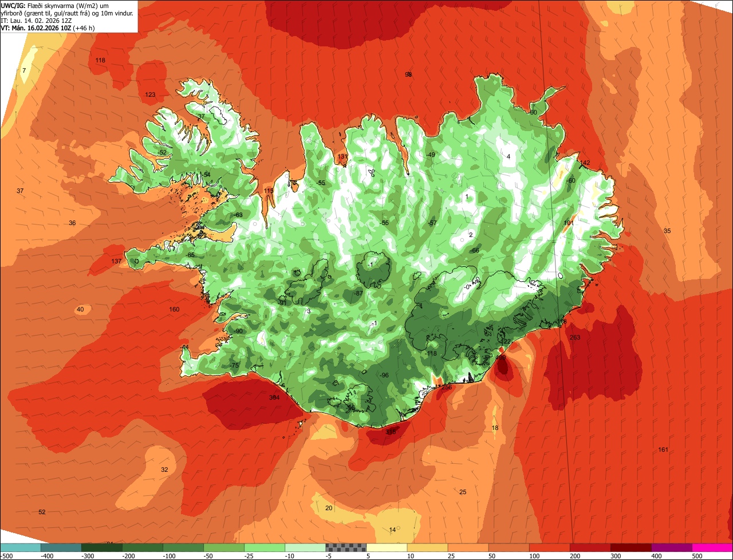
Task: Click the purple 400 to 500 legend swatch
Action: pos(672,547)
